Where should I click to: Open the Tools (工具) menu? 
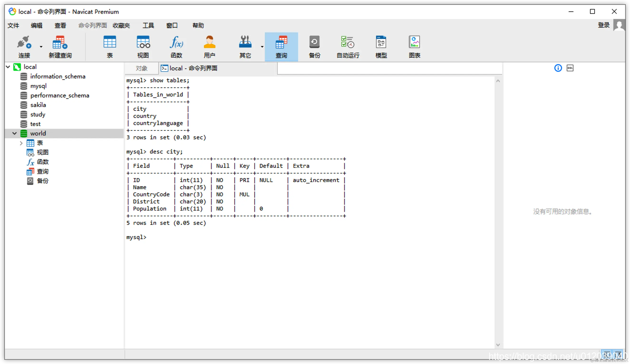click(148, 25)
